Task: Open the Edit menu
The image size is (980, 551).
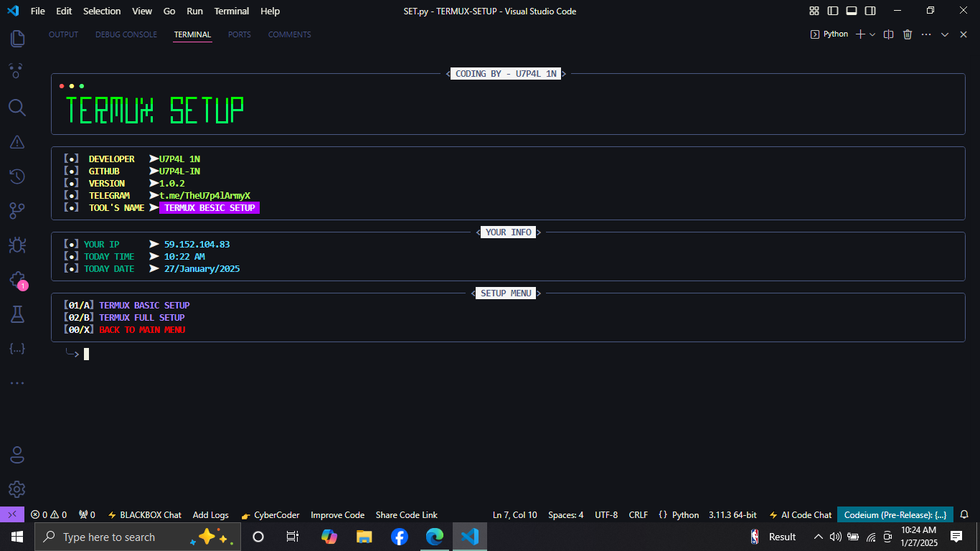Action: 64,11
